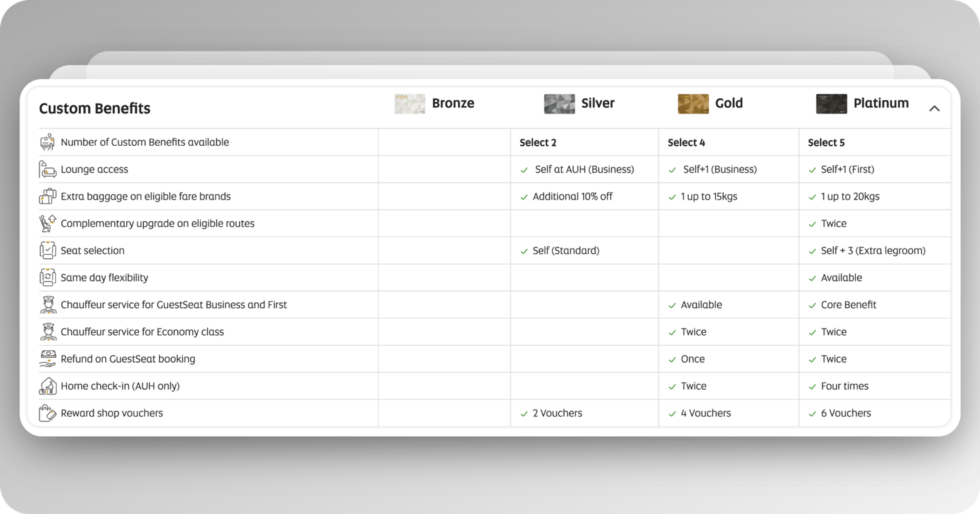980x514 pixels.
Task: Click the Custom Benefits heading
Action: point(95,108)
